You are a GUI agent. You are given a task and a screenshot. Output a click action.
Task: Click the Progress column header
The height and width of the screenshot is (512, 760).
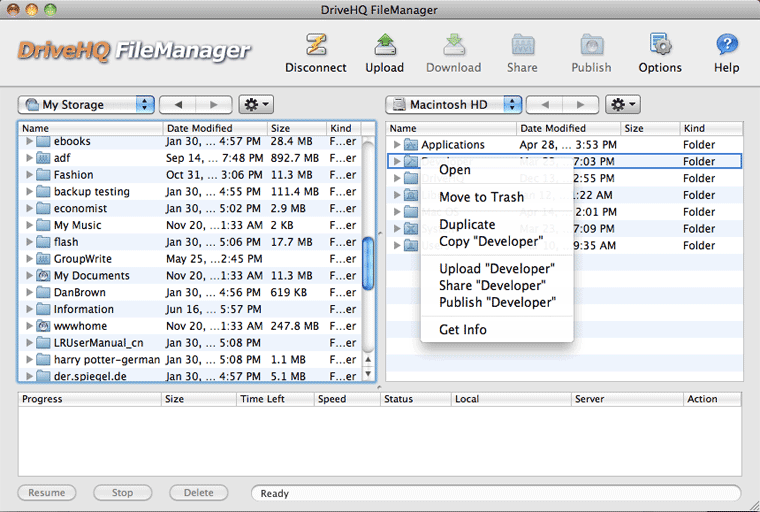pyautogui.click(x=90, y=399)
